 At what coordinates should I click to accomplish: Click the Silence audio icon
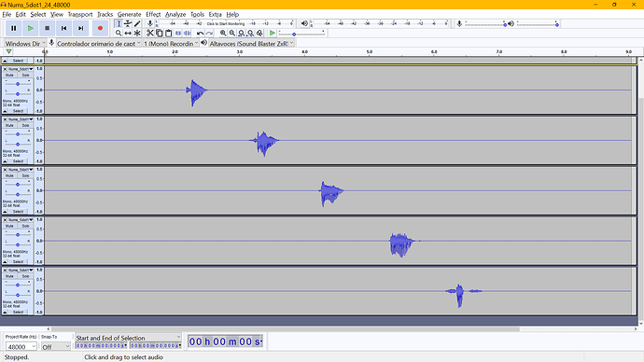(188, 34)
